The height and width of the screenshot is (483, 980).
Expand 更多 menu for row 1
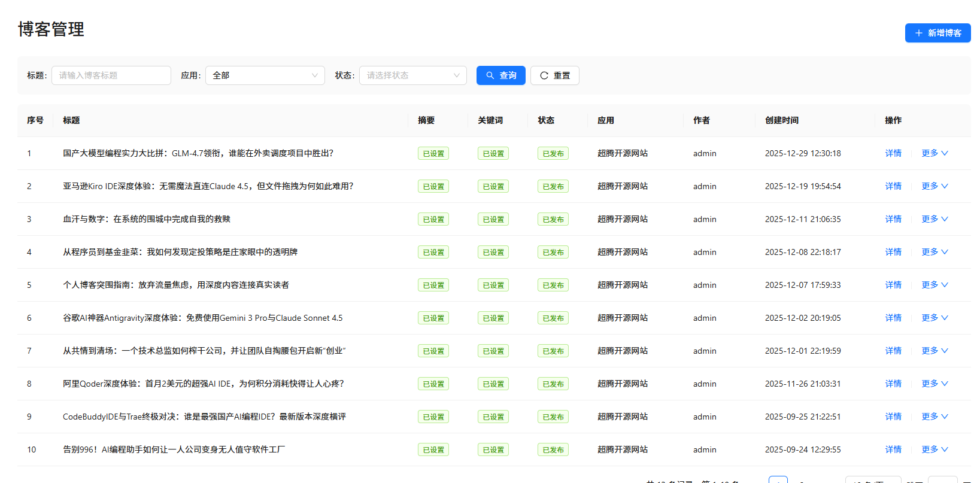point(935,153)
